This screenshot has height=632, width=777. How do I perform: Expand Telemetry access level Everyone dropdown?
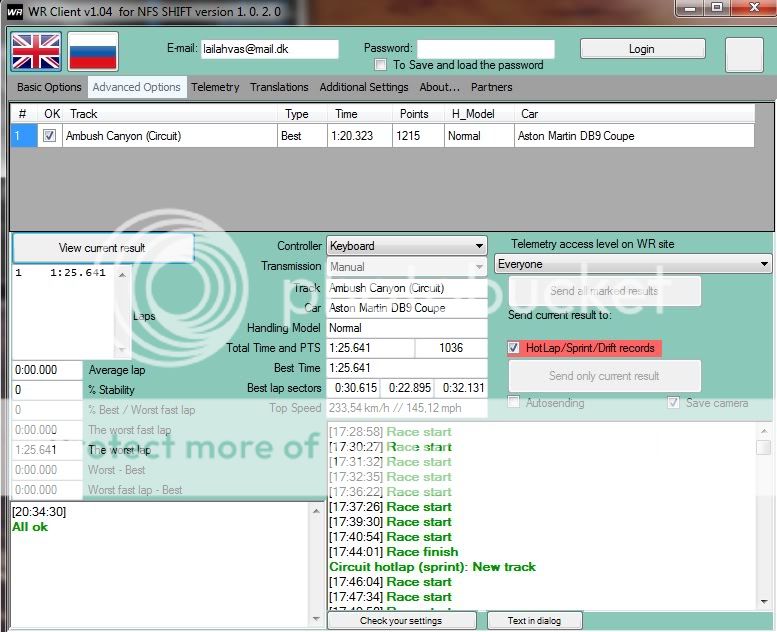point(633,264)
